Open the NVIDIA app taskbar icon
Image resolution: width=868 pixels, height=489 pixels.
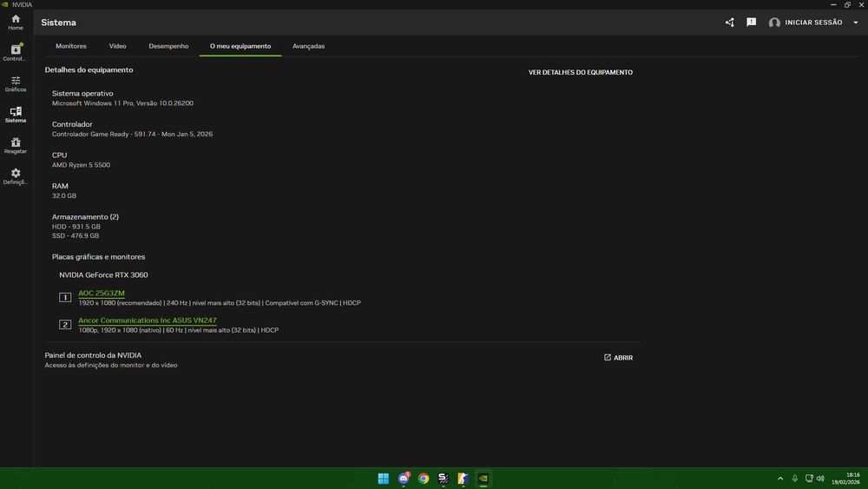483,479
